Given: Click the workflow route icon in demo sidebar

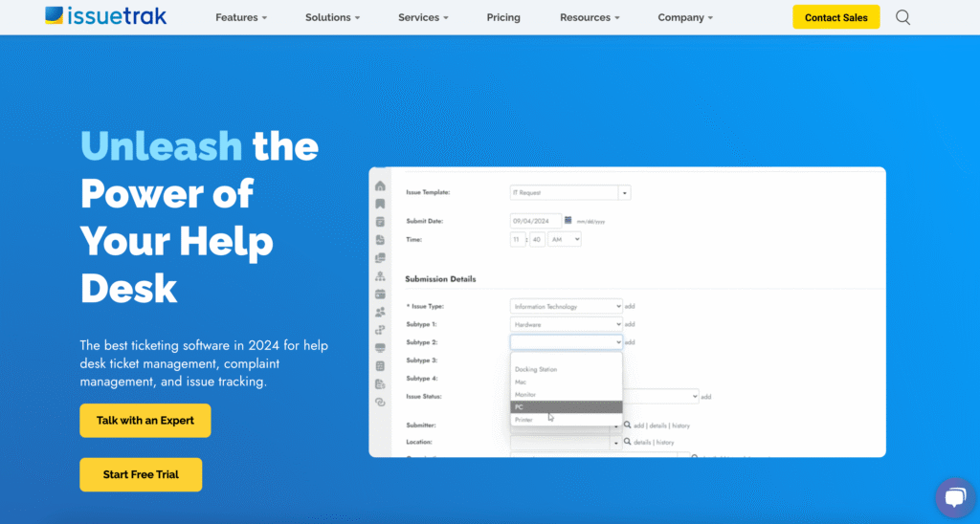Looking at the screenshot, I should (x=380, y=331).
